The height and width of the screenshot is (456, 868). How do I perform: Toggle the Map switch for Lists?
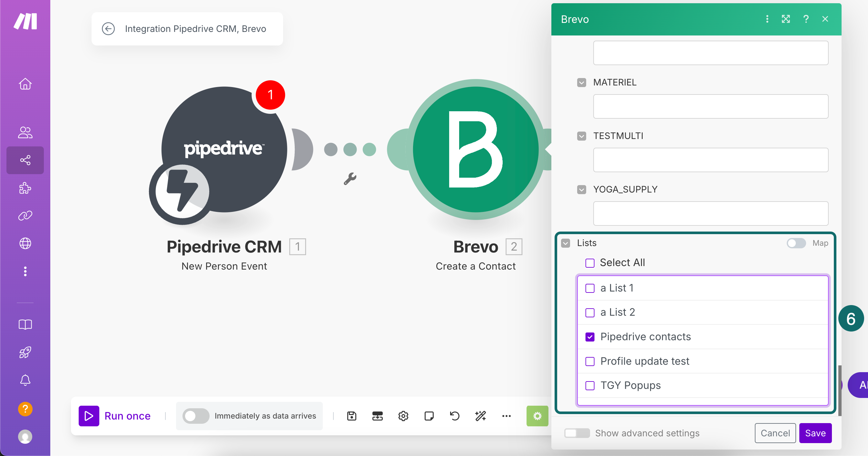pyautogui.click(x=796, y=243)
